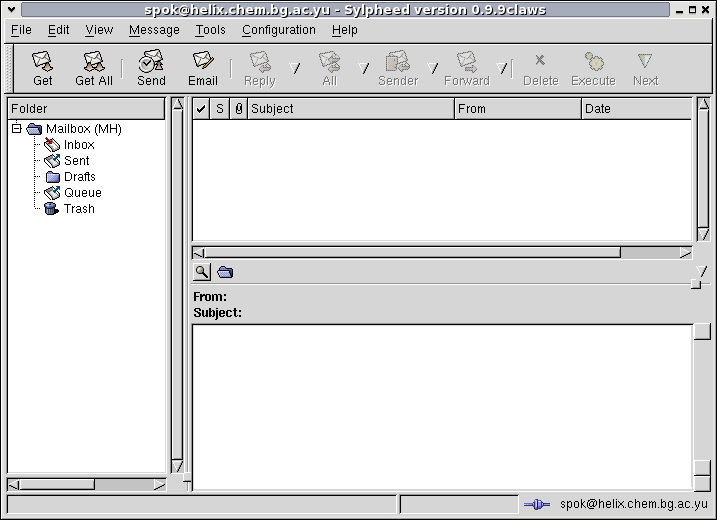Sort messages by Date column
The height and width of the screenshot is (520, 717).
(x=635, y=109)
